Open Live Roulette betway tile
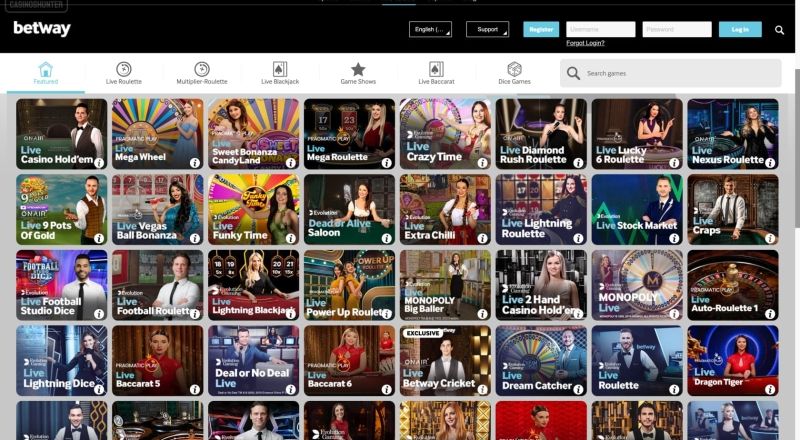The image size is (800, 440). click(637, 360)
